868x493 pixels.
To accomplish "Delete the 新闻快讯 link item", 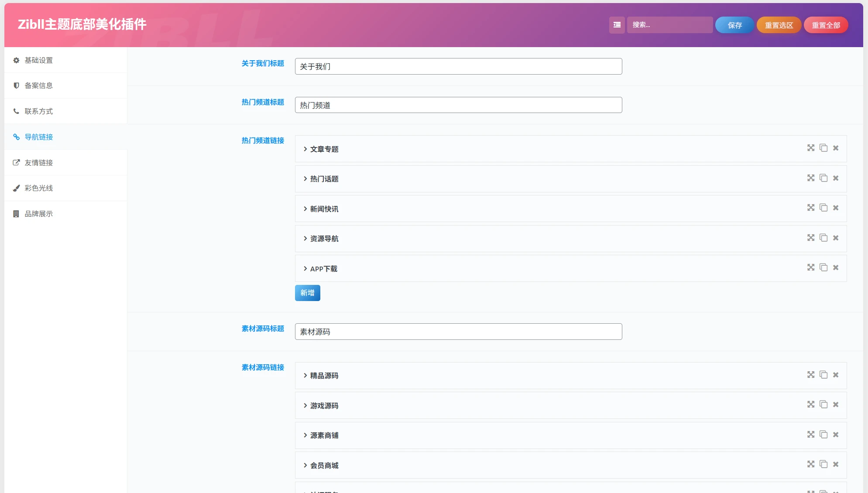I will pos(835,208).
